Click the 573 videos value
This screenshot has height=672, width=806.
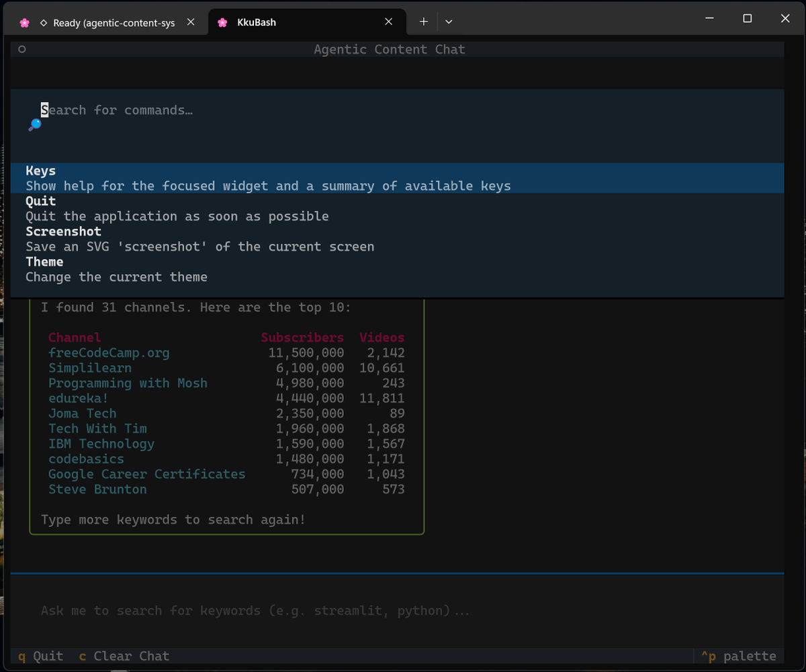point(394,489)
